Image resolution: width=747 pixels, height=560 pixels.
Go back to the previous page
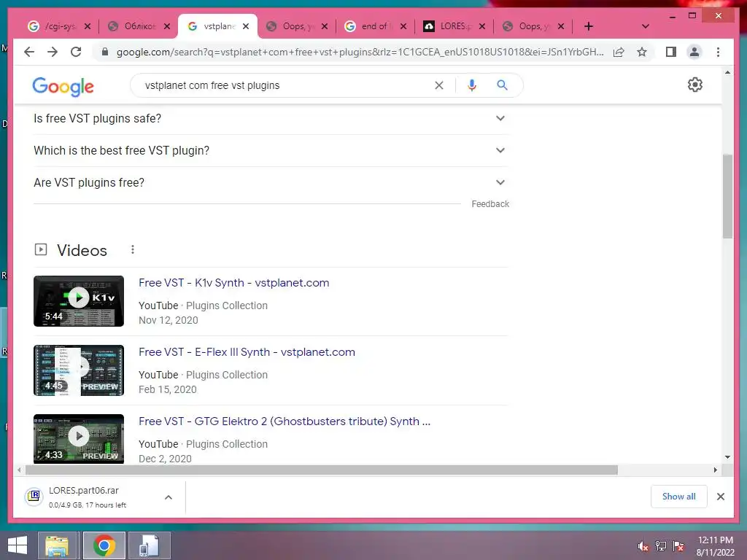[29, 52]
